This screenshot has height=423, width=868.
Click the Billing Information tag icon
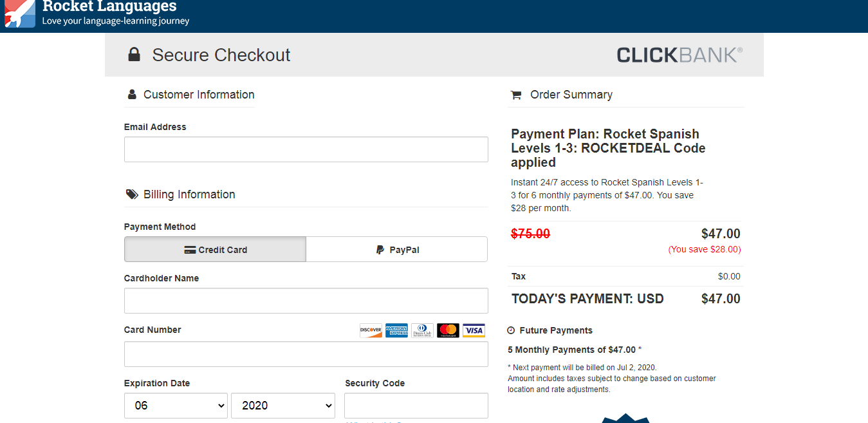(132, 194)
